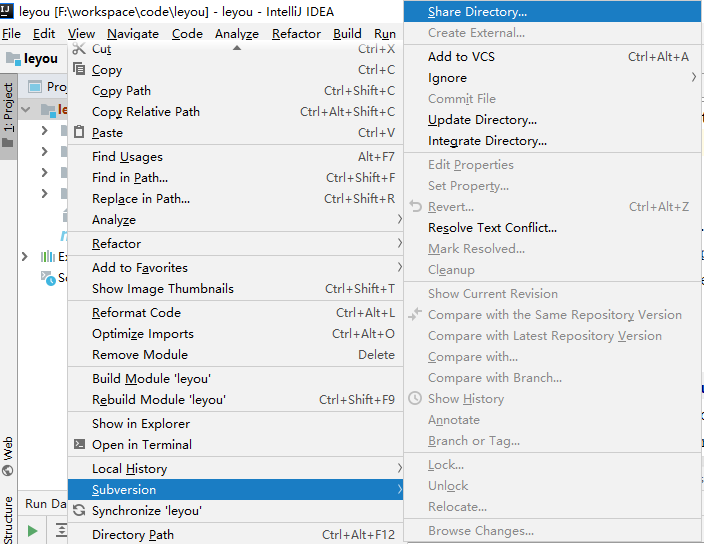704x544 pixels.
Task: Open the Web tool window
Action: coord(8,456)
